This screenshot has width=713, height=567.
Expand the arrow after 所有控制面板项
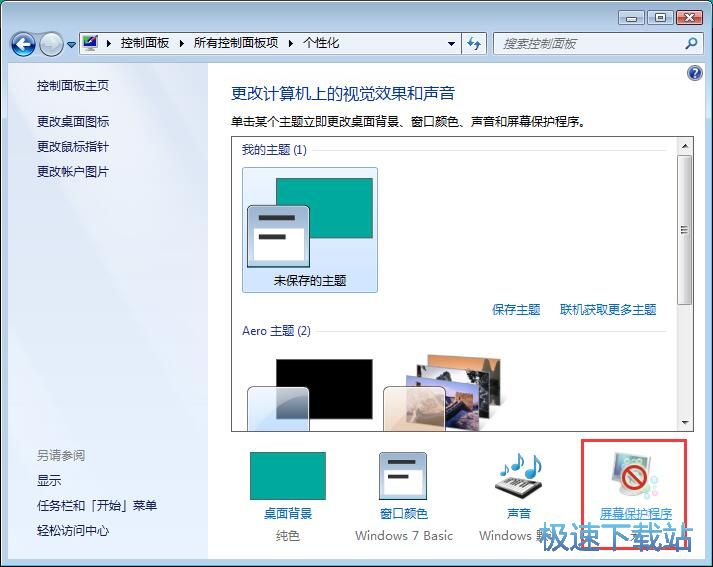[x=291, y=44]
